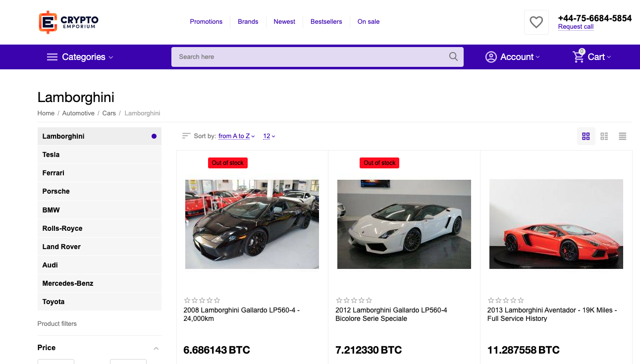Select Mercedes-Benz category
The width and height of the screenshot is (640, 364).
100,283
